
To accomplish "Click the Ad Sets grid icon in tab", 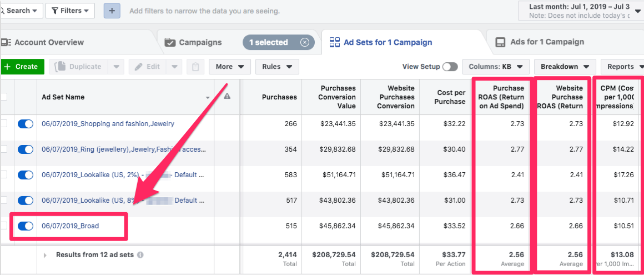I will click(x=334, y=42).
